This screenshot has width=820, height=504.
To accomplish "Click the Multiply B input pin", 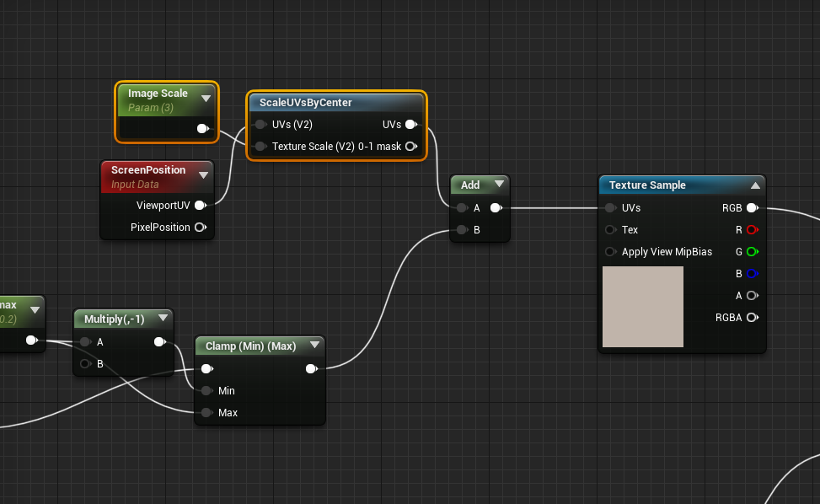I will [86, 364].
